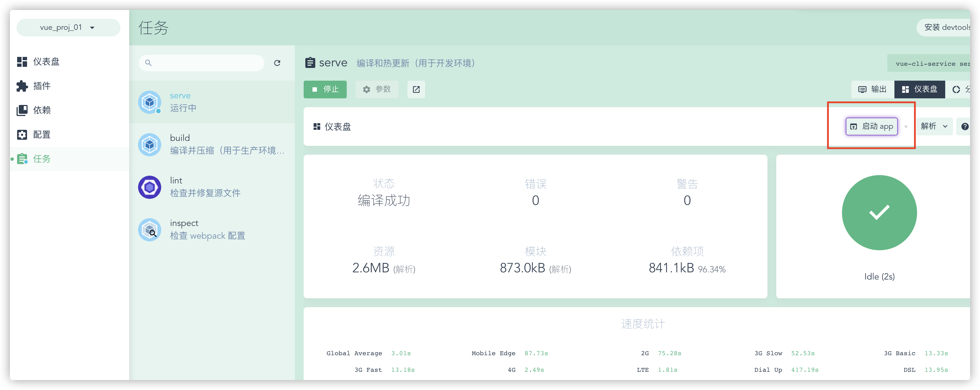
Task: Select the serve task webpack icon
Action: click(150, 102)
